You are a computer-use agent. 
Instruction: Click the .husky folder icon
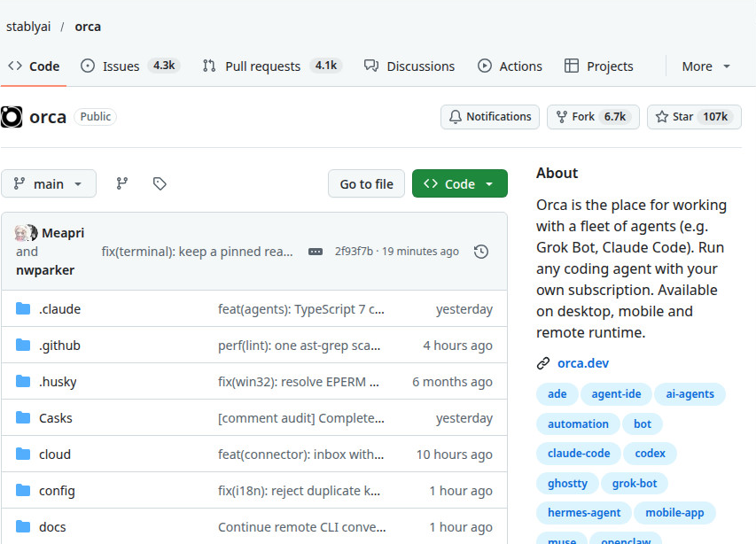23,381
